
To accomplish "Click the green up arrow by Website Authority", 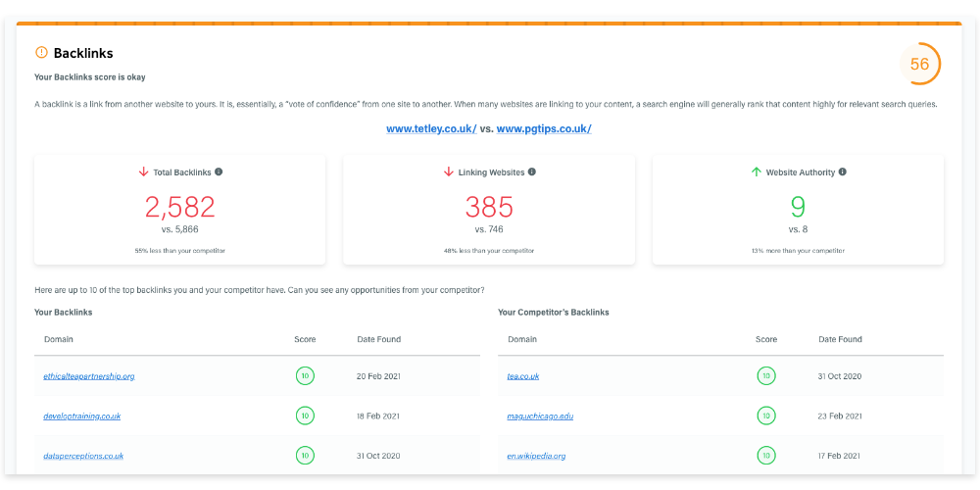I will [x=757, y=171].
